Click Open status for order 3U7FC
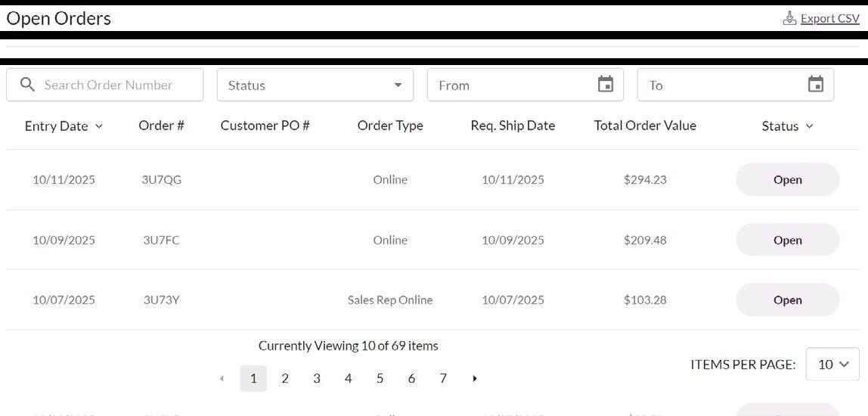Image resolution: width=868 pixels, height=416 pixels. (x=787, y=240)
